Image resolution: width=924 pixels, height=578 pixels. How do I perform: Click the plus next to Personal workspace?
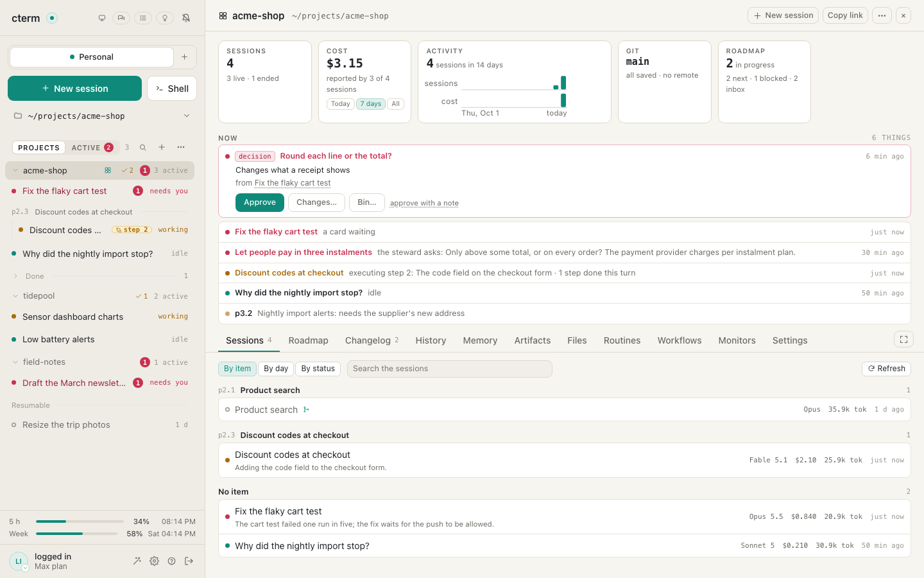pos(185,57)
